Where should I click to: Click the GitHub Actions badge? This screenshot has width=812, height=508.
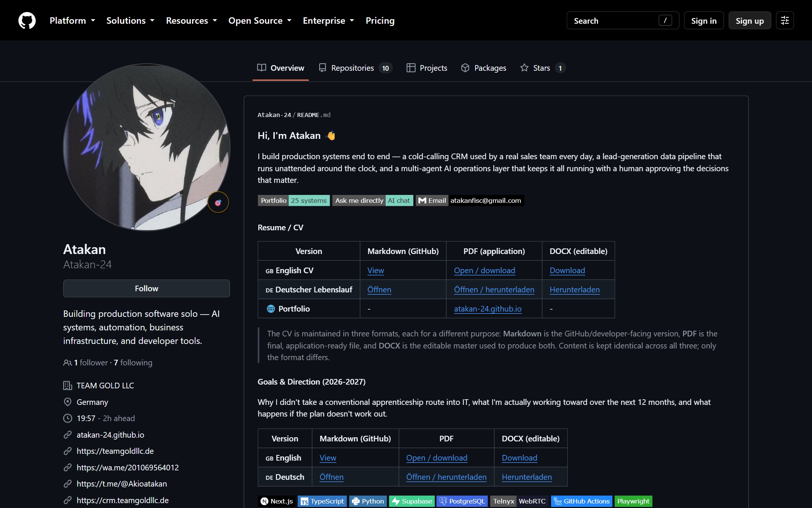[x=582, y=501]
